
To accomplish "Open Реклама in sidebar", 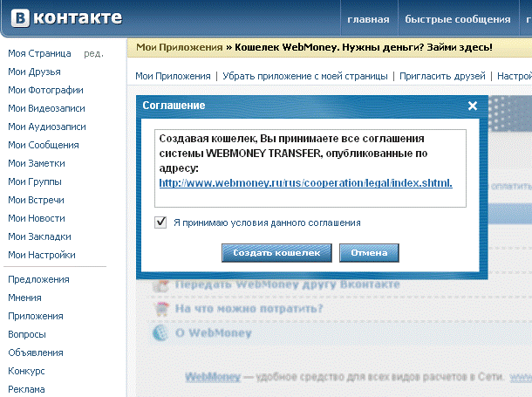I will (26, 389).
